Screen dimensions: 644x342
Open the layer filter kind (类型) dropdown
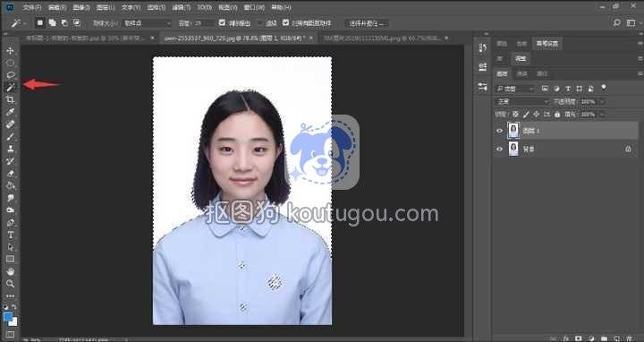pyautogui.click(x=514, y=89)
